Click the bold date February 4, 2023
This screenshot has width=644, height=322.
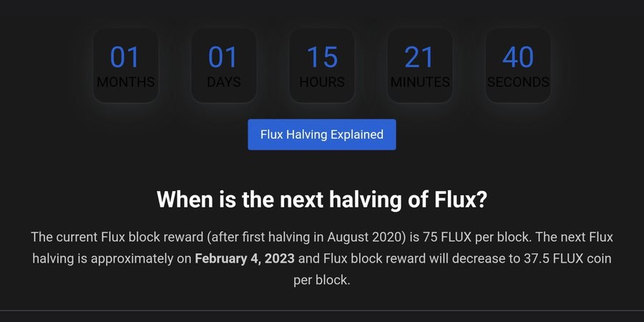pos(244,258)
